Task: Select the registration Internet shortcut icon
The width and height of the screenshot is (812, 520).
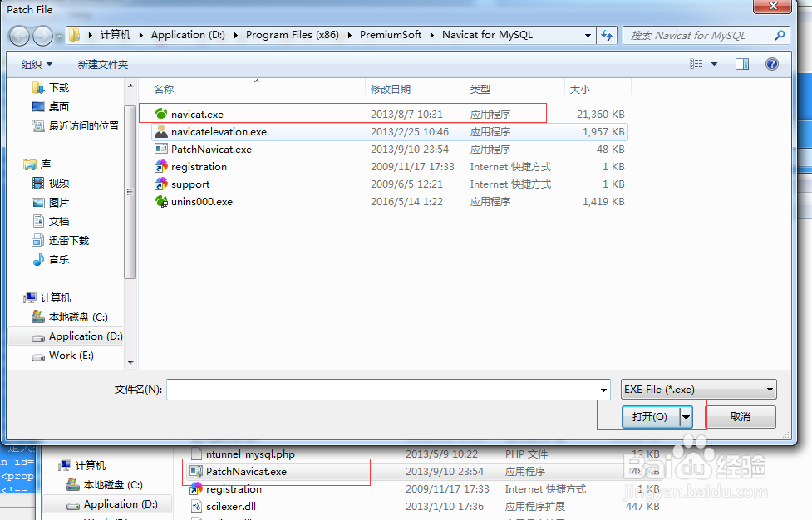Action: pos(161,166)
